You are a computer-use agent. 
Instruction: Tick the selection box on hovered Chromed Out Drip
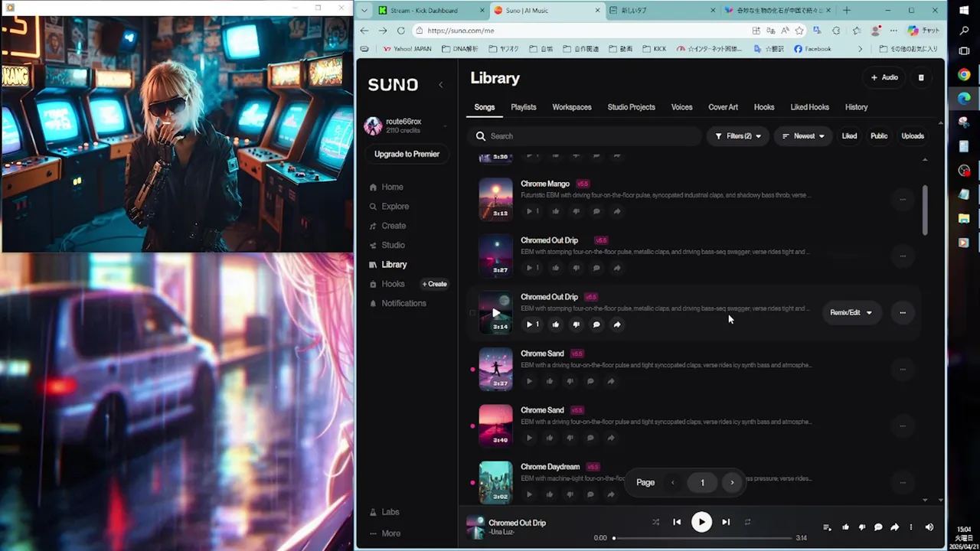tap(472, 313)
